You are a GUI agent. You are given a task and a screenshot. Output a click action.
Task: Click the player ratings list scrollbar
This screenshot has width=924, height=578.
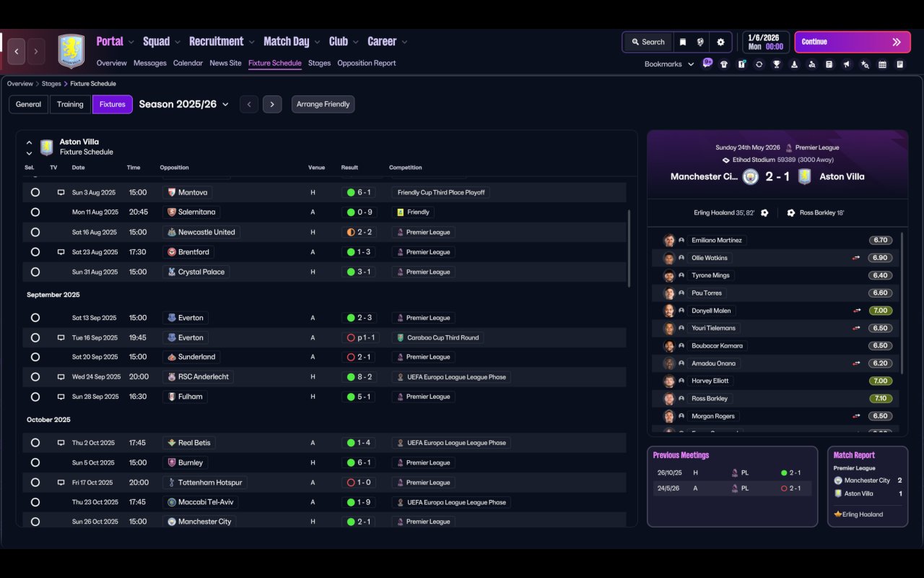(902, 302)
